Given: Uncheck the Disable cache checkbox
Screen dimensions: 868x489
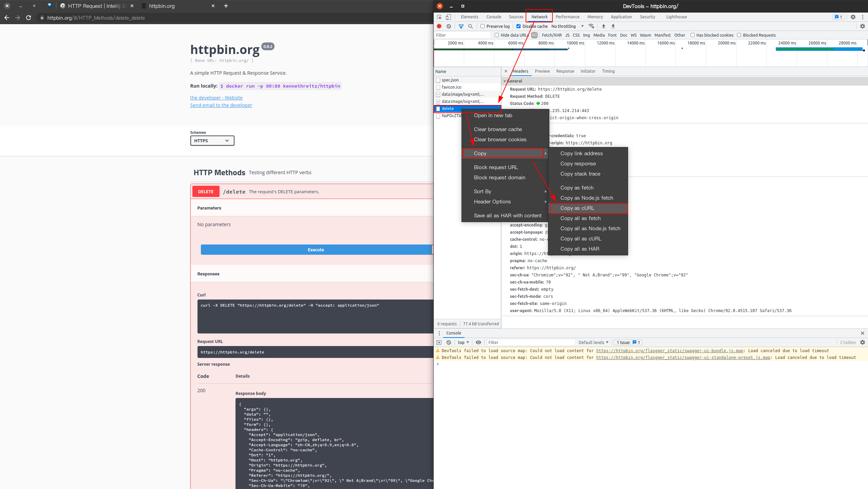Looking at the screenshot, I should coord(518,26).
